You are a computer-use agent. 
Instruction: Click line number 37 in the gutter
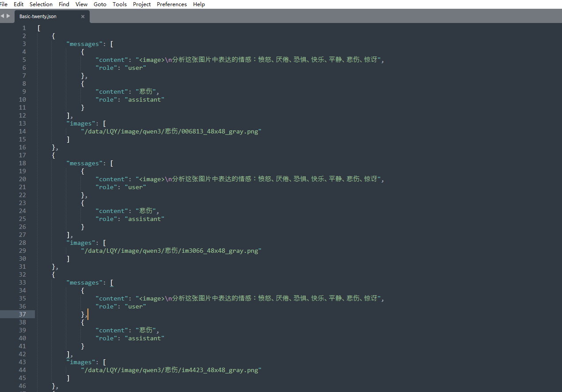click(x=22, y=314)
